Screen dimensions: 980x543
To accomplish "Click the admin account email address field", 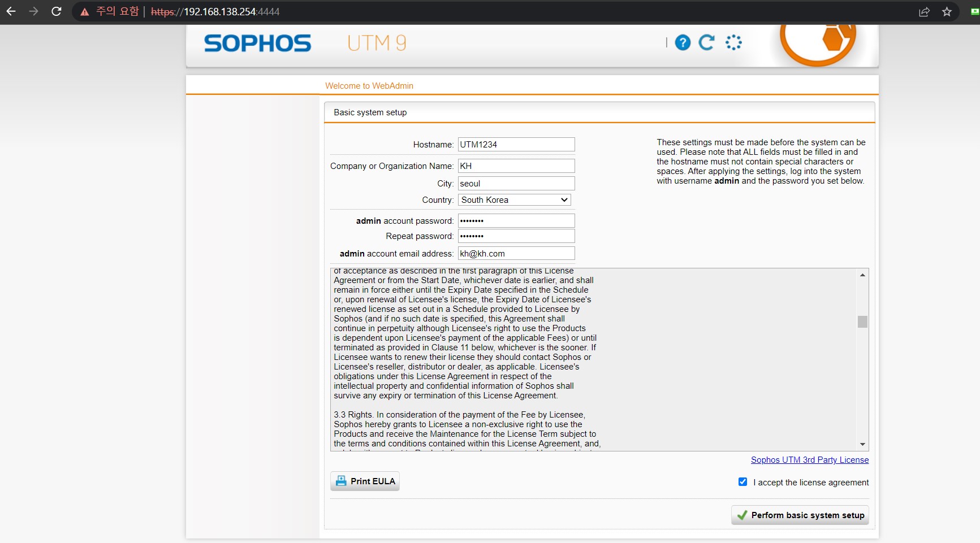I will 516,254.
